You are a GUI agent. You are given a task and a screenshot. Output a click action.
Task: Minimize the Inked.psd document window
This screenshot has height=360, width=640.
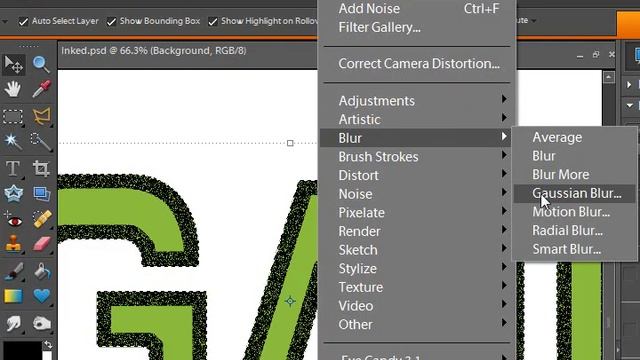pos(580,56)
